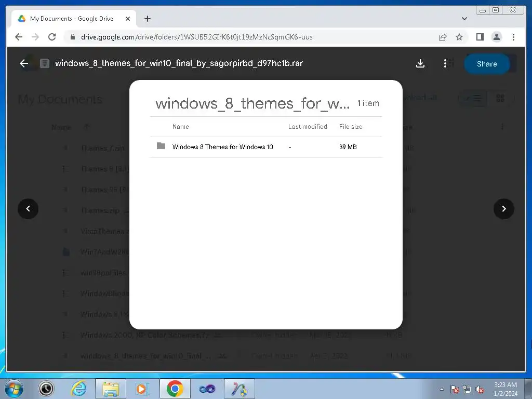The height and width of the screenshot is (399, 532).
Task: Navigate forward in Chrome
Action: (35, 37)
